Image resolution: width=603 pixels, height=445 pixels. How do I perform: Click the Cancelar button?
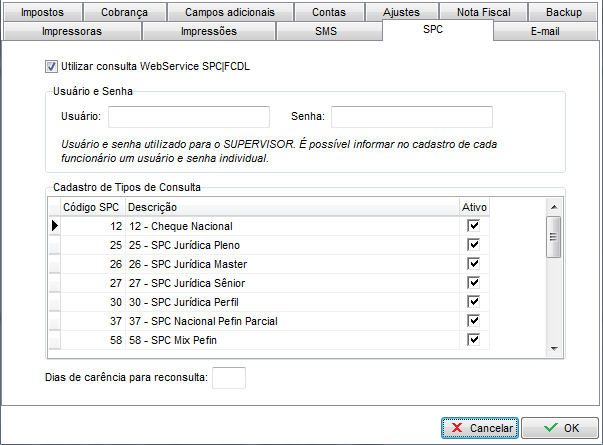[479, 427]
